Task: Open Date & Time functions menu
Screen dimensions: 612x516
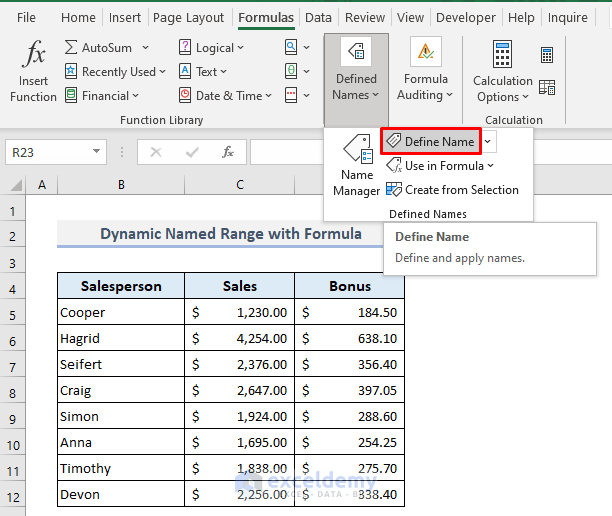Action: [225, 96]
